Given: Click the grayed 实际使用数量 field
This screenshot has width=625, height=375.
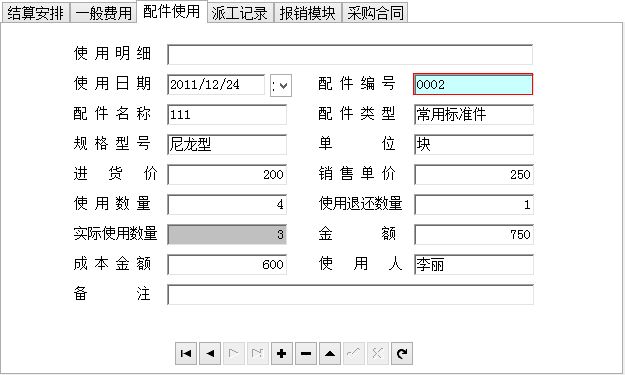Looking at the screenshot, I should pyautogui.click(x=227, y=234).
